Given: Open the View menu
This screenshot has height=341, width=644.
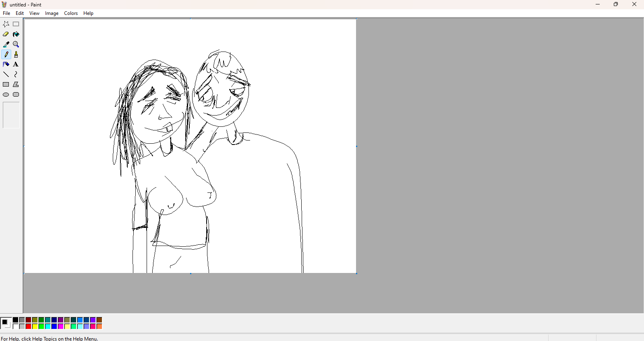Looking at the screenshot, I should click(34, 13).
